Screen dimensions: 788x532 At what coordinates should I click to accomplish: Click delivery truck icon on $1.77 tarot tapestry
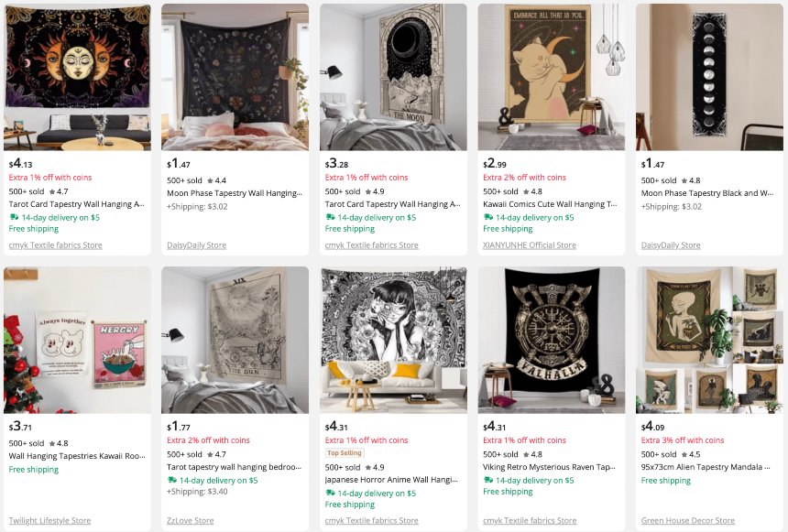click(171, 481)
